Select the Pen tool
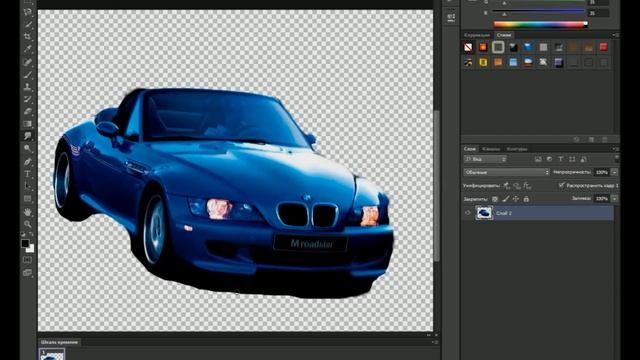This screenshot has height=360, width=640. pyautogui.click(x=27, y=161)
